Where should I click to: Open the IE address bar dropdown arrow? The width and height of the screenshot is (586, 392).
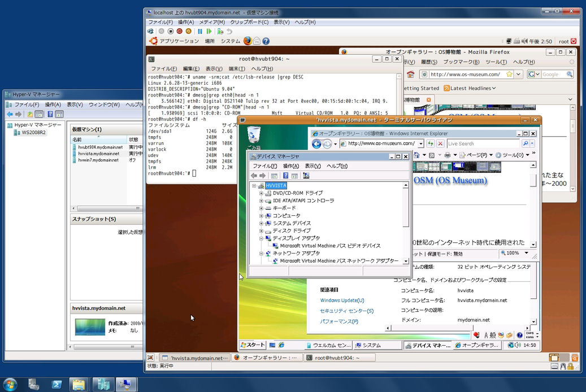click(421, 143)
